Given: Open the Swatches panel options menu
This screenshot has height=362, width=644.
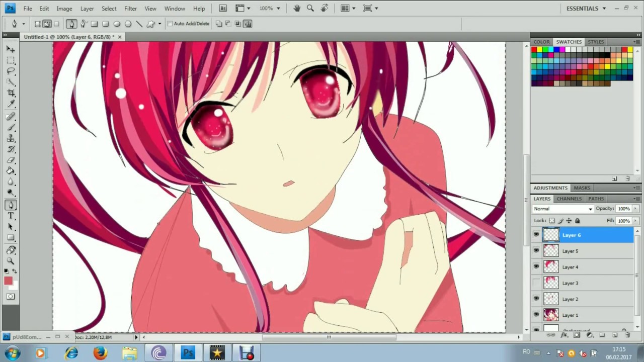Looking at the screenshot, I should point(638,42).
